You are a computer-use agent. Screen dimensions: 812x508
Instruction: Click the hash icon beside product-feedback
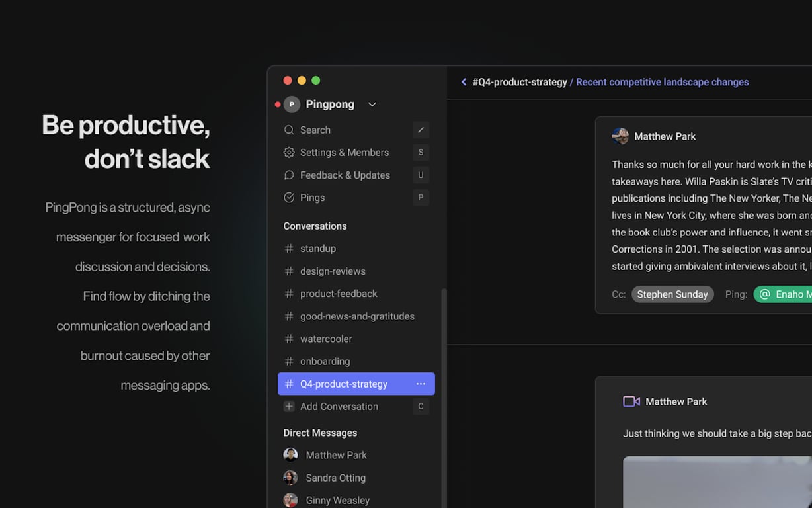[x=289, y=294]
